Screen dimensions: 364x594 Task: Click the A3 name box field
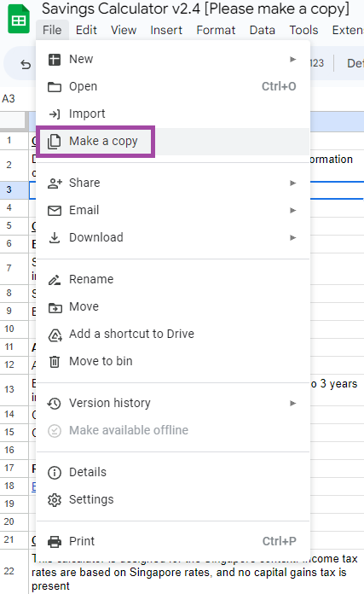(15, 98)
